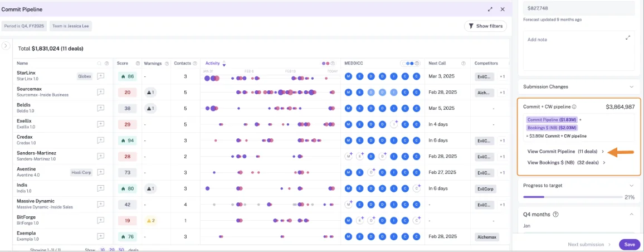Open View Bookings $ (NB) (32 deals)
644x252 pixels.
click(x=567, y=162)
